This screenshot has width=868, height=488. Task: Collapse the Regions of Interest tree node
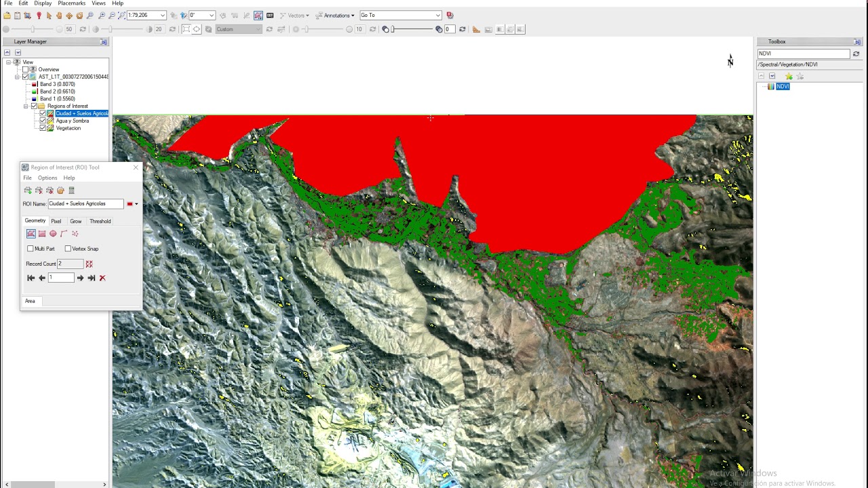tap(26, 106)
